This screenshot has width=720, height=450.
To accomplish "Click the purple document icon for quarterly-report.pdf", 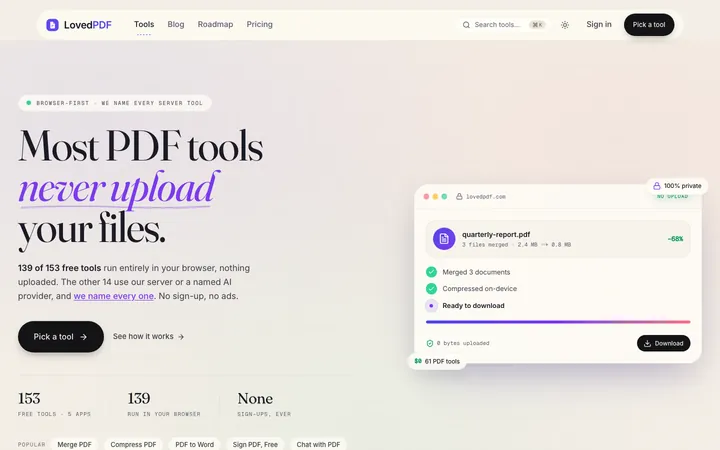I will pyautogui.click(x=444, y=239).
